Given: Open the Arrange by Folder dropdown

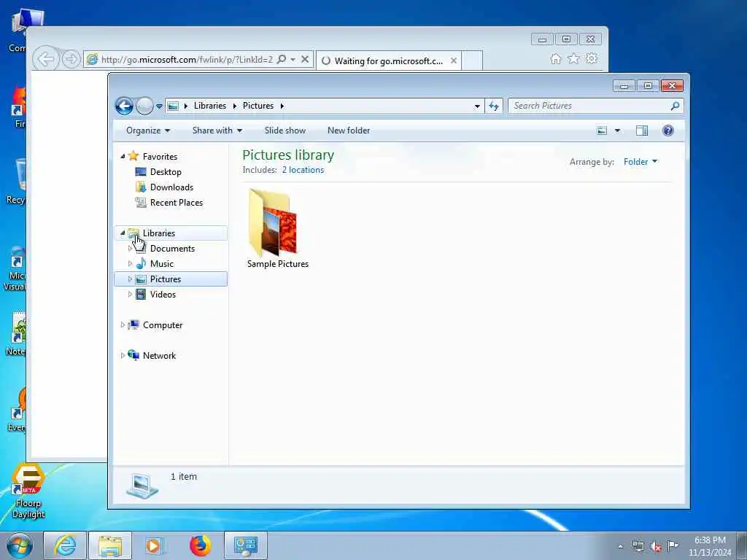Looking at the screenshot, I should pyautogui.click(x=640, y=162).
